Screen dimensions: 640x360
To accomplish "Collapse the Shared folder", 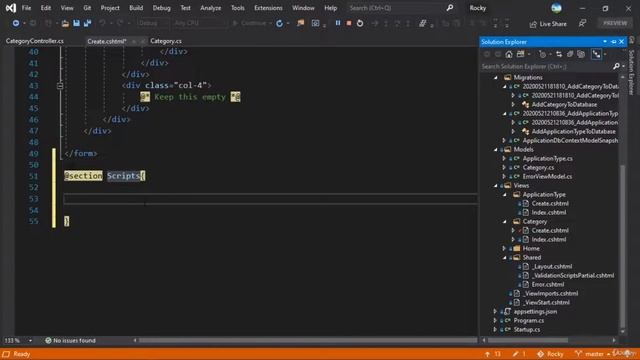I will pyautogui.click(x=504, y=258).
